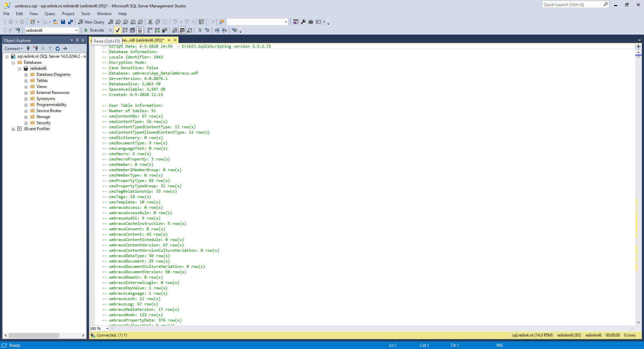Specify template parameter values icon
Screen dimensions: 644x349
(x=234, y=30)
